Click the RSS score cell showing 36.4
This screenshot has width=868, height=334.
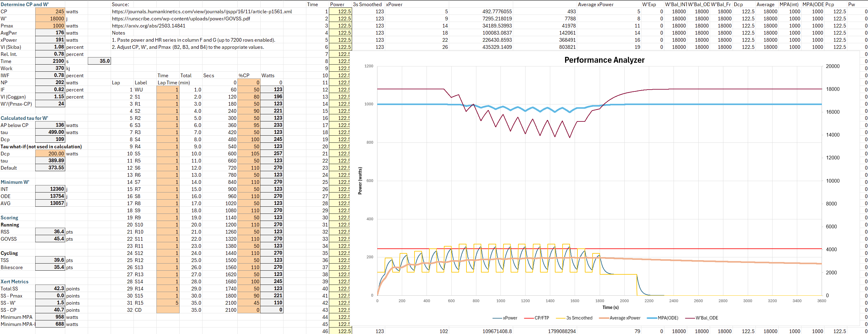click(x=50, y=232)
